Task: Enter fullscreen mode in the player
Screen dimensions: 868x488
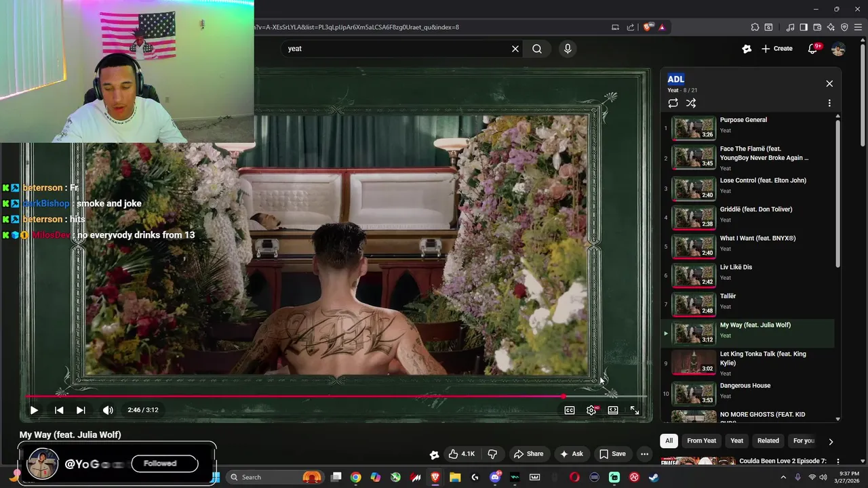Action: tap(635, 410)
